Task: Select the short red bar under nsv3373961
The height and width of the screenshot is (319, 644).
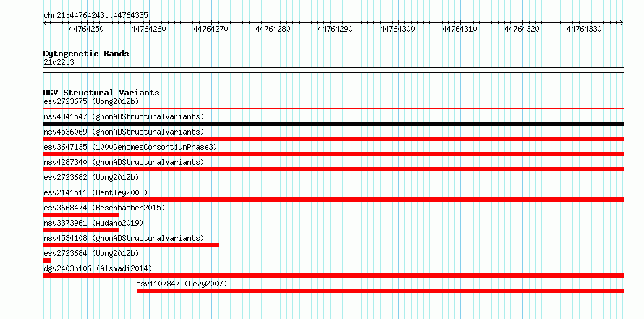Action: tap(80, 230)
